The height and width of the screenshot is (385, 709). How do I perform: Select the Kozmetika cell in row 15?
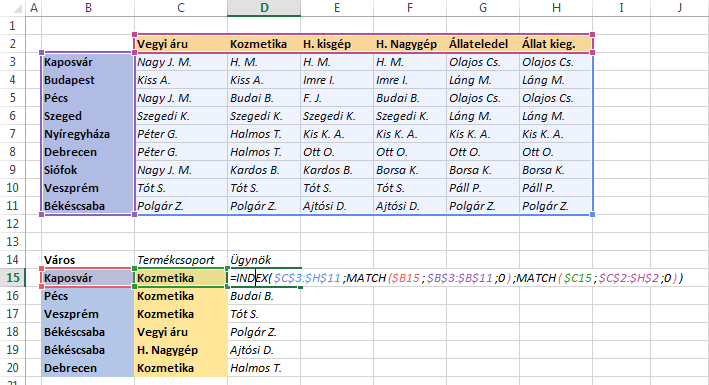pos(181,278)
